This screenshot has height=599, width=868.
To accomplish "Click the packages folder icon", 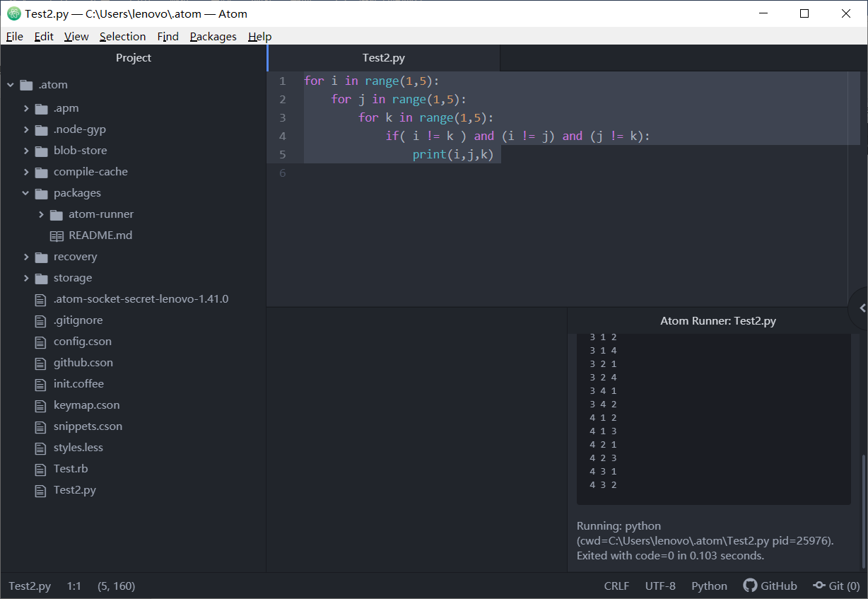I will (x=40, y=192).
